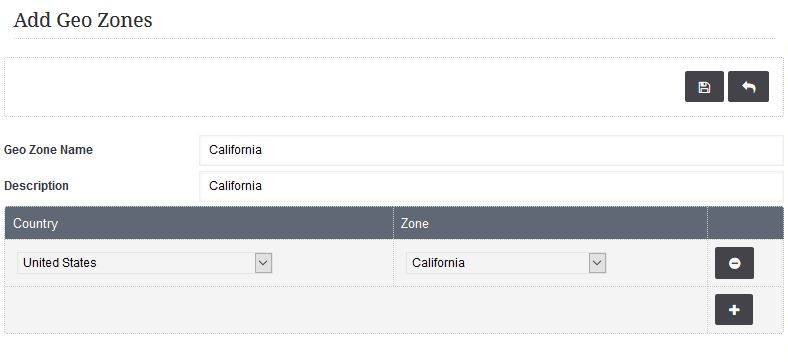Focus the Description input field
This screenshot has height=362, width=788.
click(x=491, y=186)
